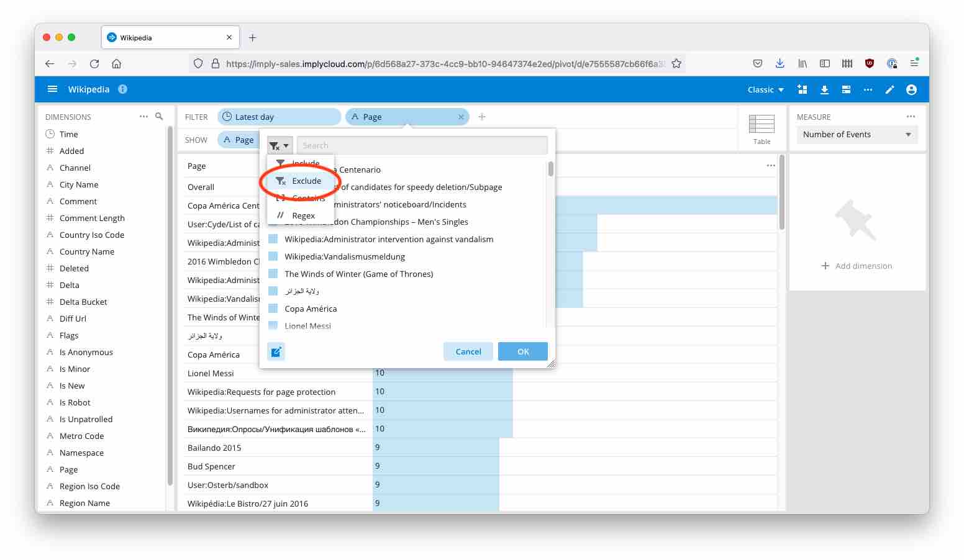Check The Winds of Winter checkbox
Screen dimensions: 964x560
[x=273, y=274]
